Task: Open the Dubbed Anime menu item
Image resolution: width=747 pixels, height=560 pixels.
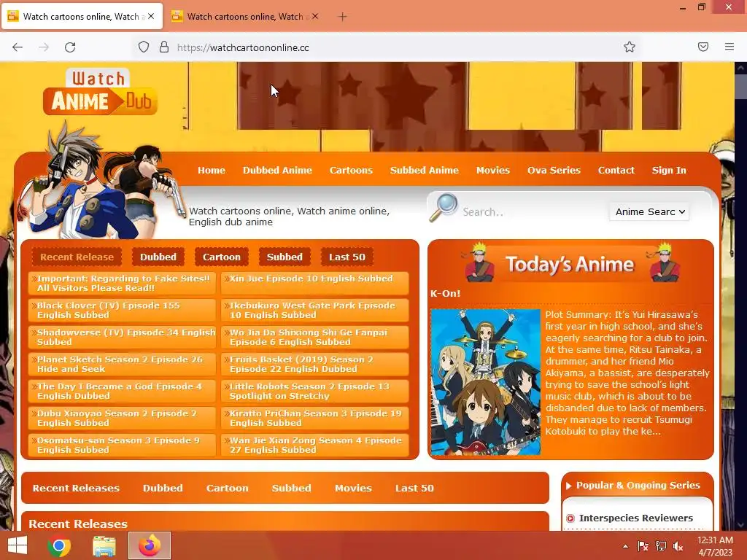Action: click(277, 170)
